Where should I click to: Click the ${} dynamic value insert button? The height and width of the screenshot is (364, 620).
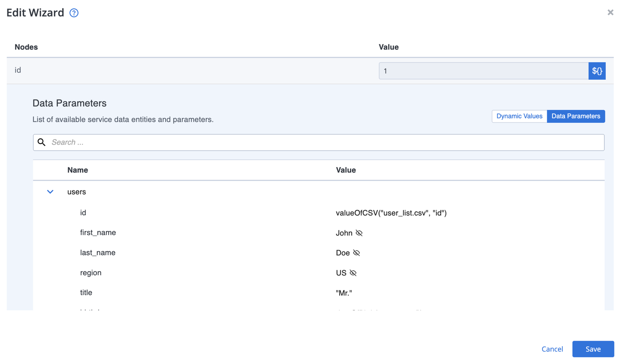[597, 71]
